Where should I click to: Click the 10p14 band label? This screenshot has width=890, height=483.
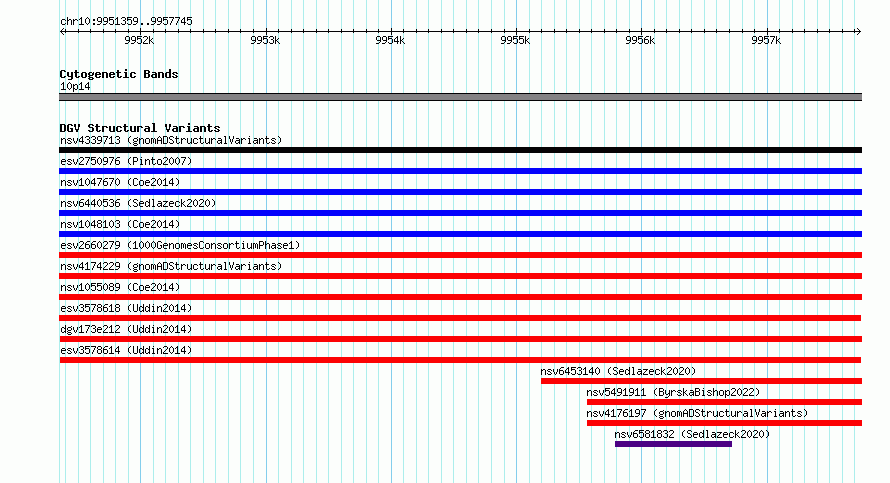click(75, 86)
